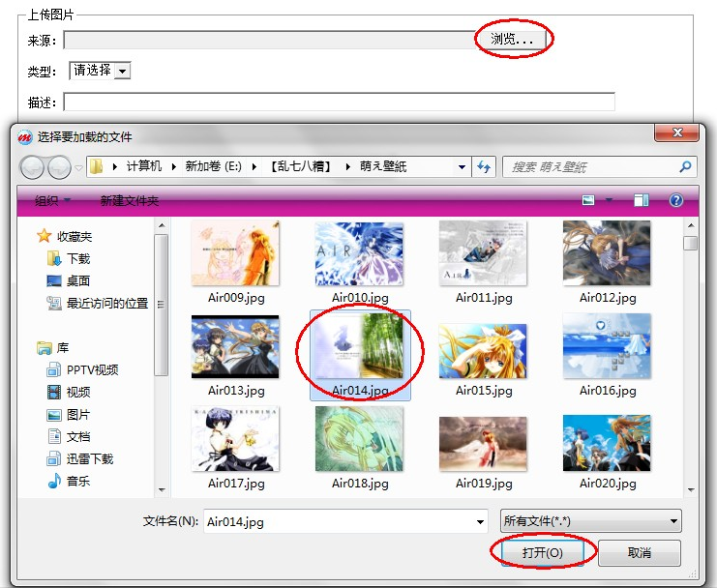Toggle the preview pane icon
Screen dimensions: 717x588
[x=642, y=200]
